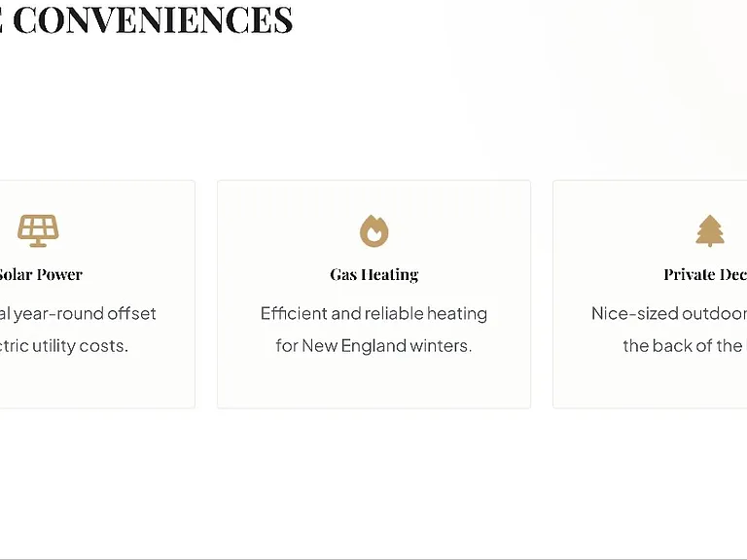Click the 'Nice-sized outdoor' description line
747x560 pixels.
(669, 314)
